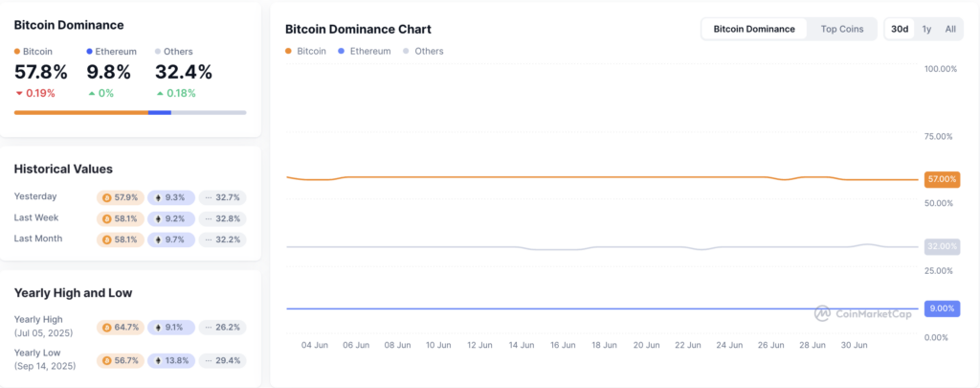The image size is (980, 388).
Task: Click red down arrow beside 0.19%
Action: click(19, 93)
